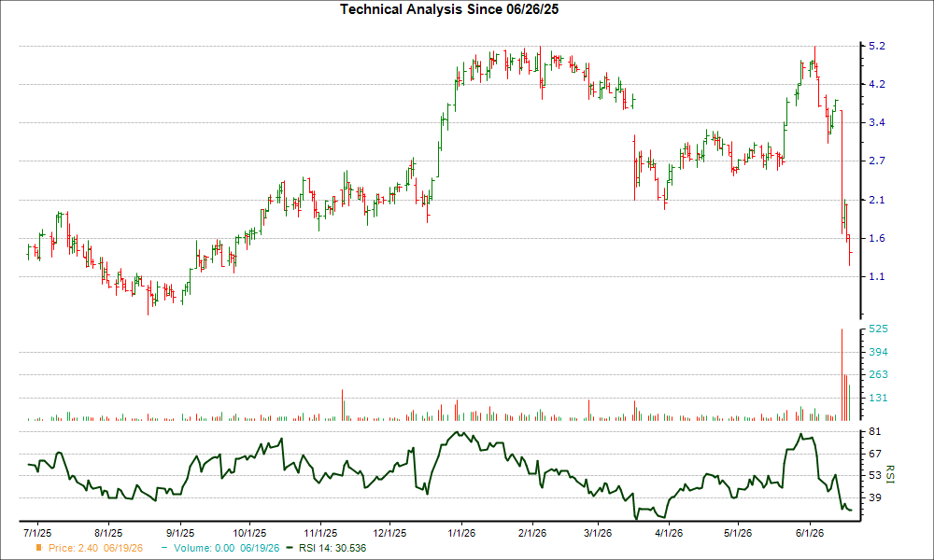Pick the 12/1/25 date label
This screenshot has height=560, width=934.
(390, 533)
